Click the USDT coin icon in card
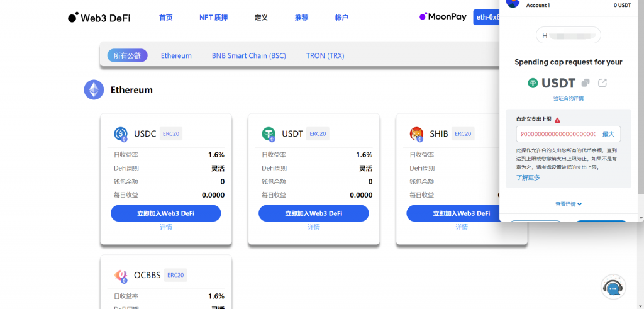Image resolution: width=644 pixels, height=309 pixels. (x=269, y=134)
